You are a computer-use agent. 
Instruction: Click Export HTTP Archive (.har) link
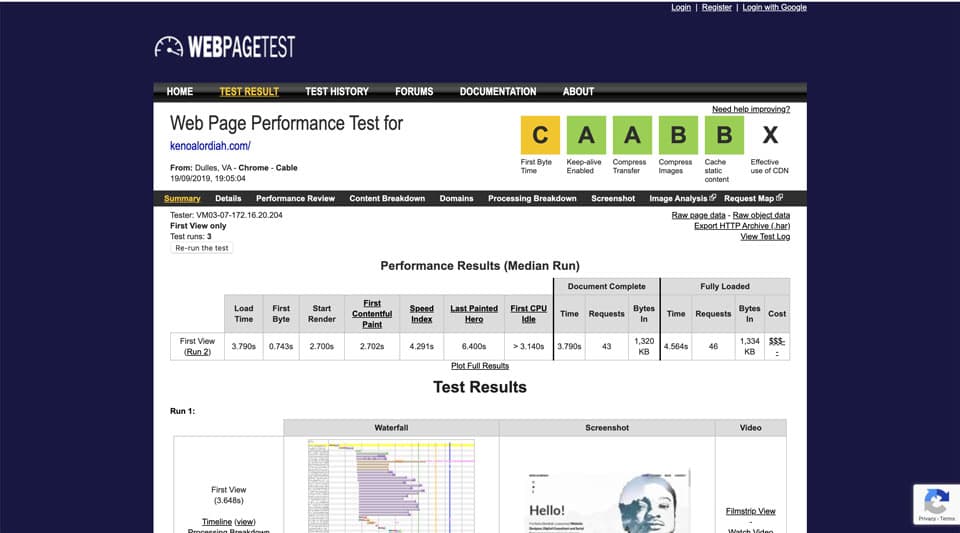[x=742, y=226]
